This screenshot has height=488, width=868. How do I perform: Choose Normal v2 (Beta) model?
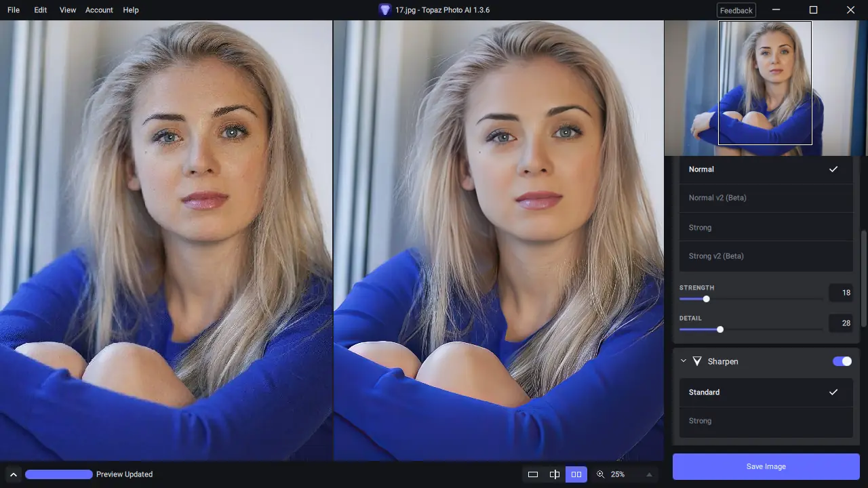pyautogui.click(x=766, y=198)
